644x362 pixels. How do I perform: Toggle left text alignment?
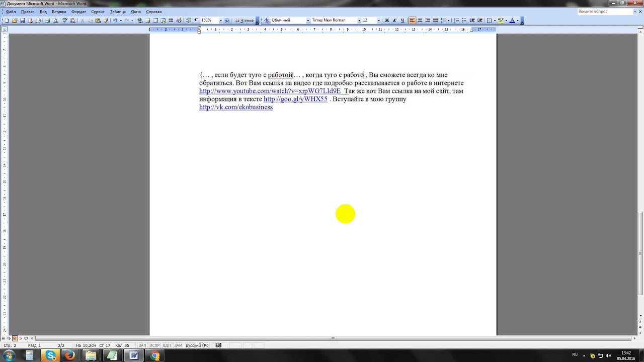pos(412,21)
